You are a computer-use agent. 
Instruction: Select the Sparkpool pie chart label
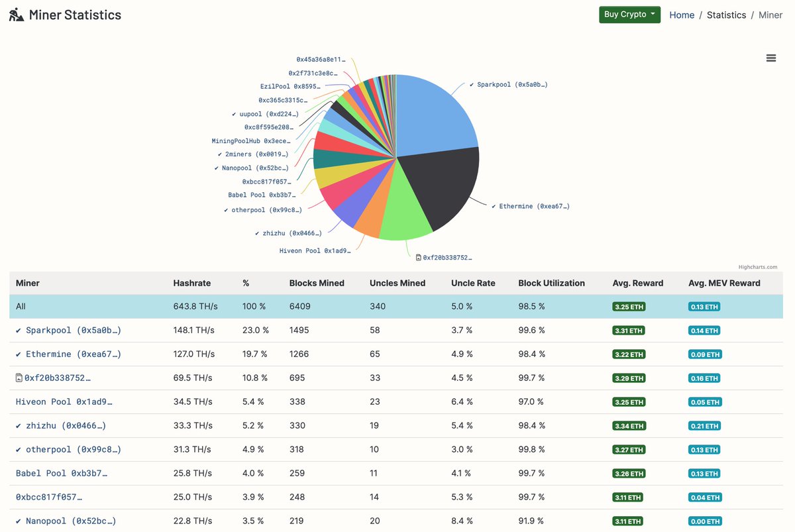[509, 85]
